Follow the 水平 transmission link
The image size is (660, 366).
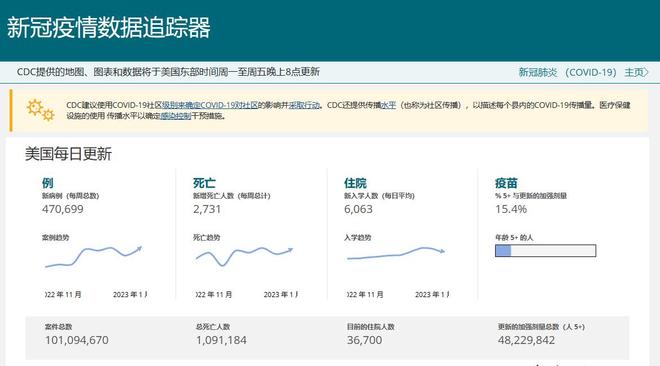(389, 105)
